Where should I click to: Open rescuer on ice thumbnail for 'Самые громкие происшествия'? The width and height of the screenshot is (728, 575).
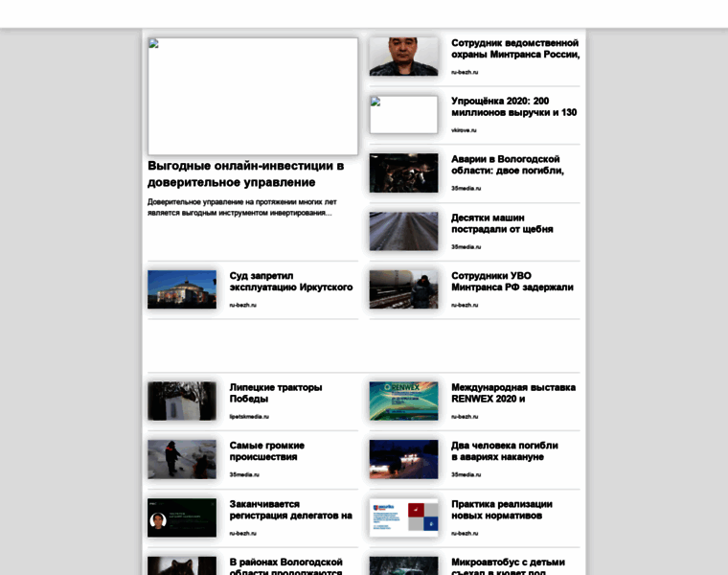182,459
